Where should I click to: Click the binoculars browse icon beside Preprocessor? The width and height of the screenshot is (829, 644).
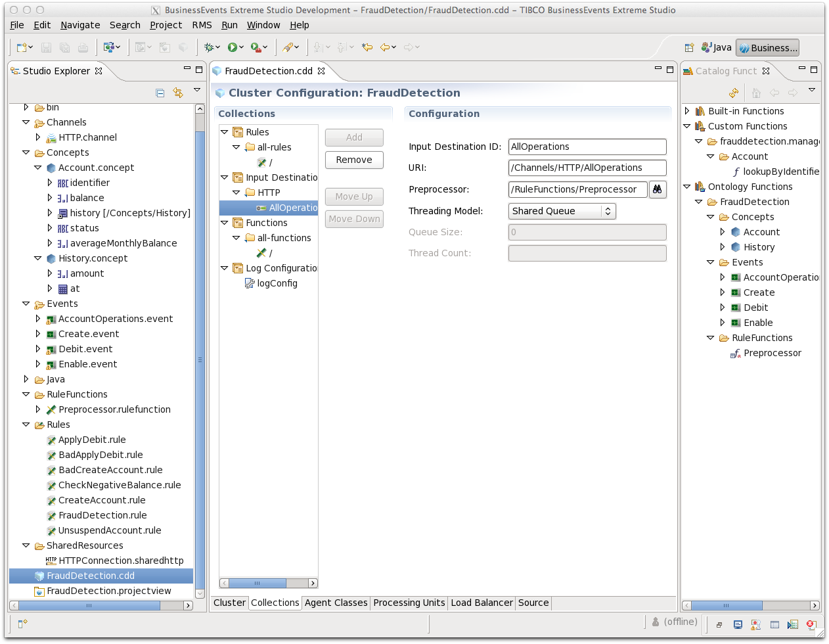(x=657, y=189)
